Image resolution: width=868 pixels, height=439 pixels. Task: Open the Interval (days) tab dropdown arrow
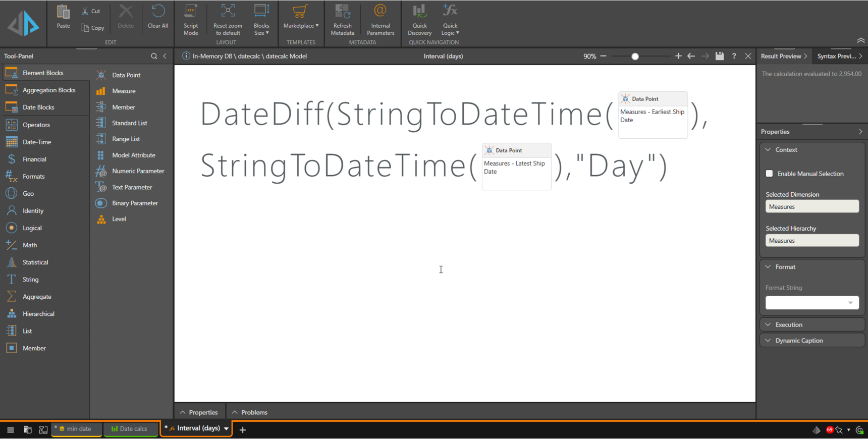(226, 429)
